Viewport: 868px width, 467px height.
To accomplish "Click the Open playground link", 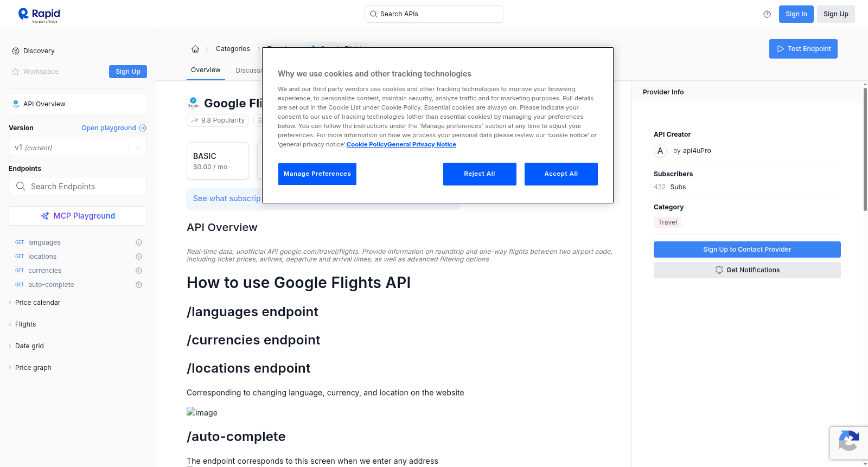I will [114, 128].
